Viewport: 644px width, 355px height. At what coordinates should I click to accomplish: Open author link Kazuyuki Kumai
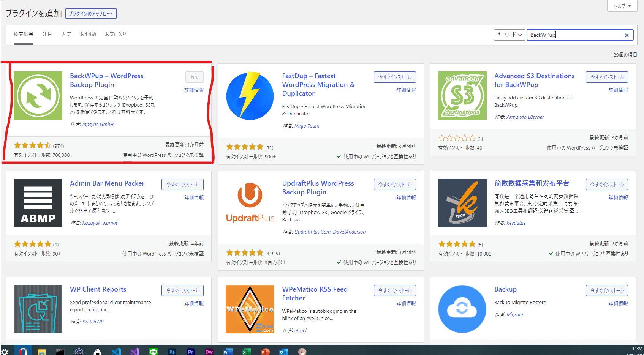[x=100, y=223]
